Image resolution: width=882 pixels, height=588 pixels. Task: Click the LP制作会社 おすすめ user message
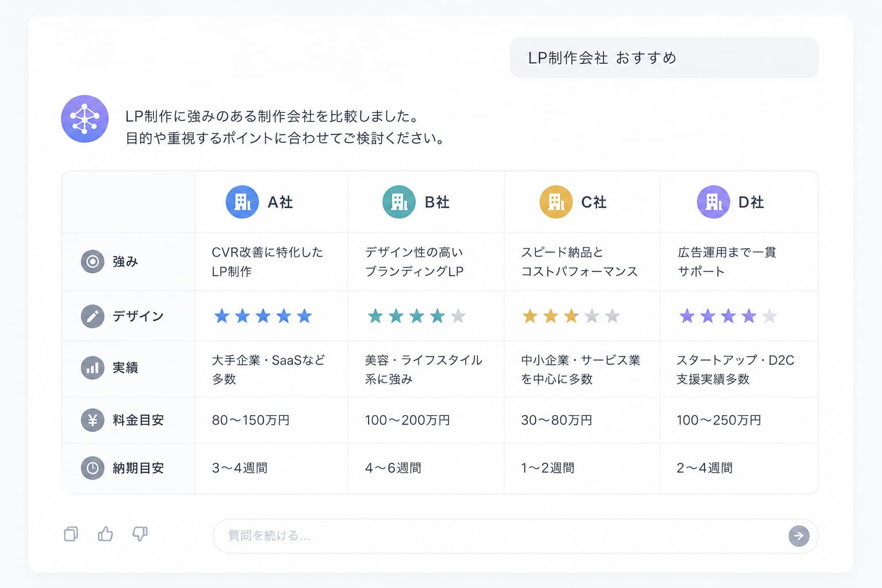coord(664,57)
